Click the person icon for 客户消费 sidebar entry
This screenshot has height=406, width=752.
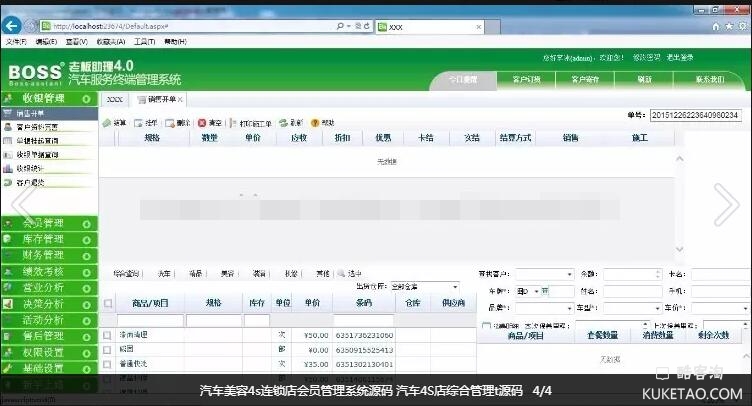[x=7, y=127]
